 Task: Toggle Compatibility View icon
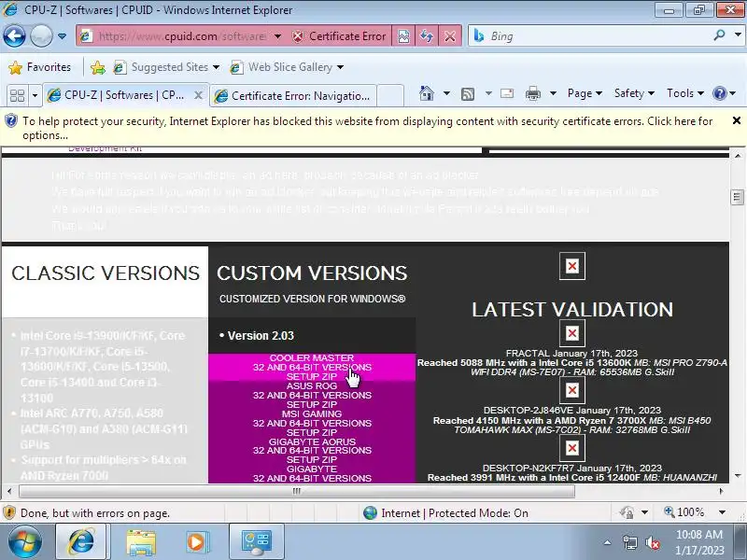pyautogui.click(x=403, y=36)
